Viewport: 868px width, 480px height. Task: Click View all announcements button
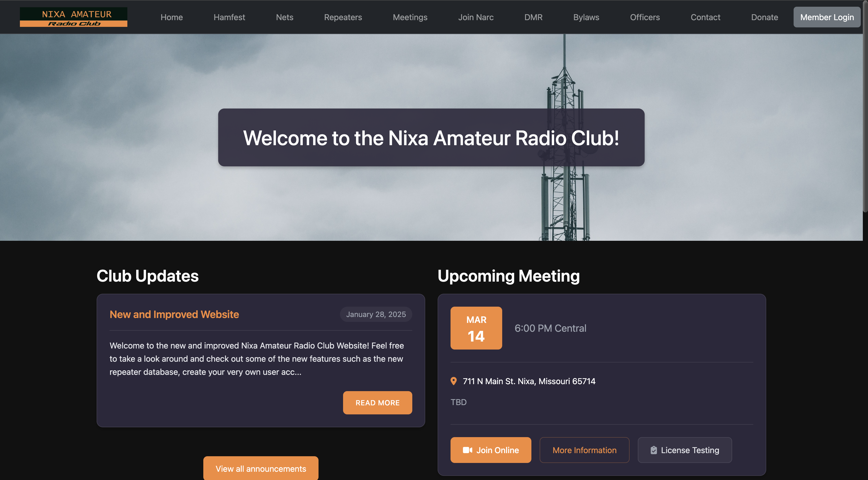point(260,469)
